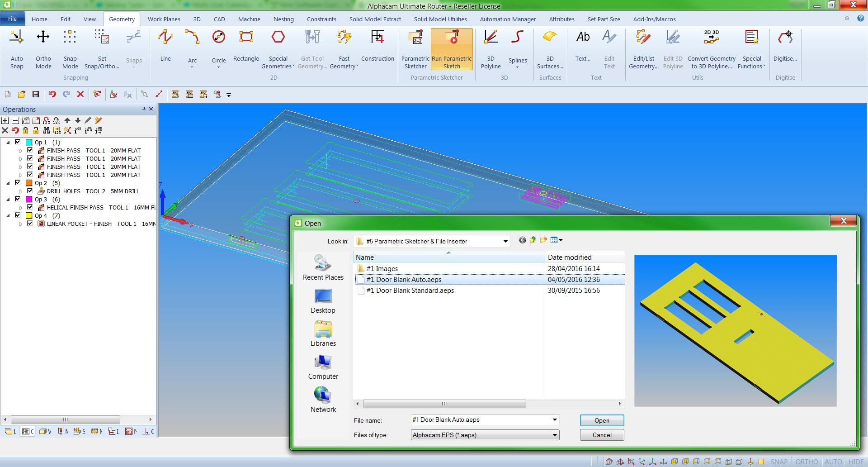
Task: Expand the LINEAR POCKET - FINISH row
Action: point(20,224)
